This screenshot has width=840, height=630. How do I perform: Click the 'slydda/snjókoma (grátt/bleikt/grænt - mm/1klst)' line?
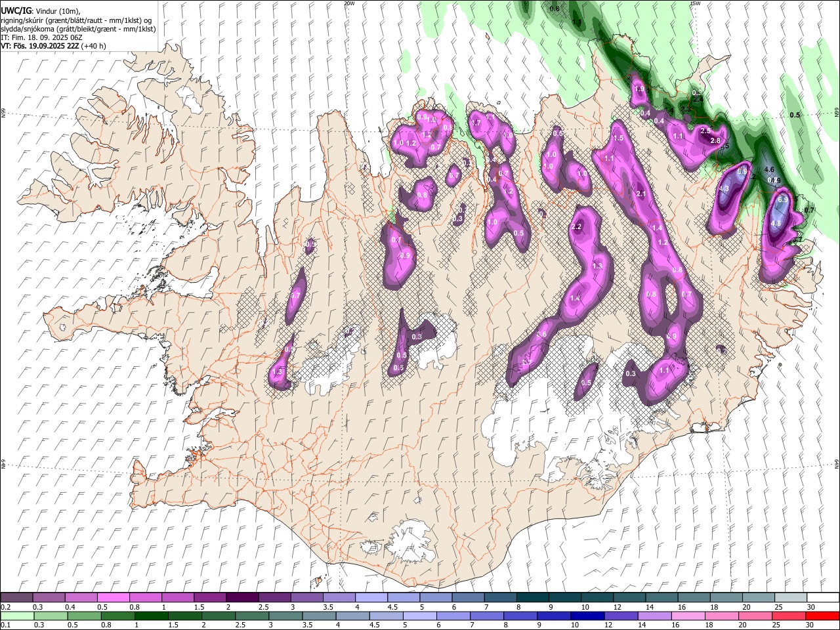[78, 29]
